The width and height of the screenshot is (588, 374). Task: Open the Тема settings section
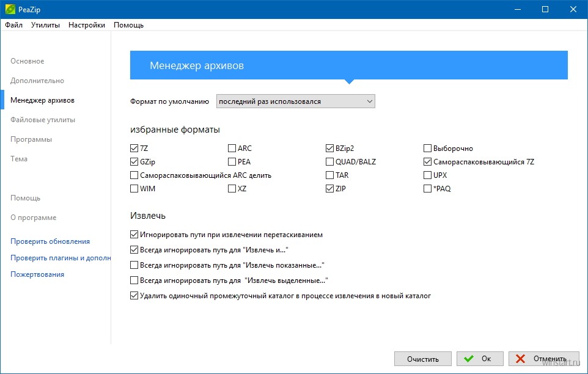coord(19,159)
